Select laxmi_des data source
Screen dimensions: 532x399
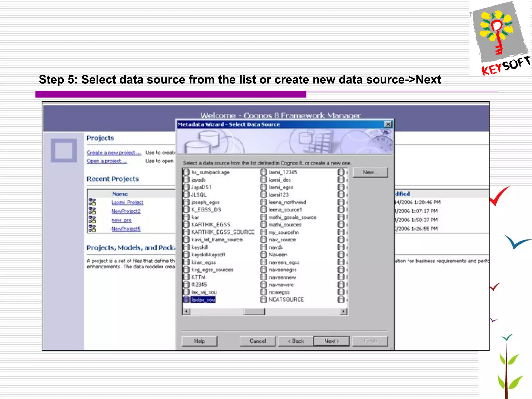tap(280, 180)
